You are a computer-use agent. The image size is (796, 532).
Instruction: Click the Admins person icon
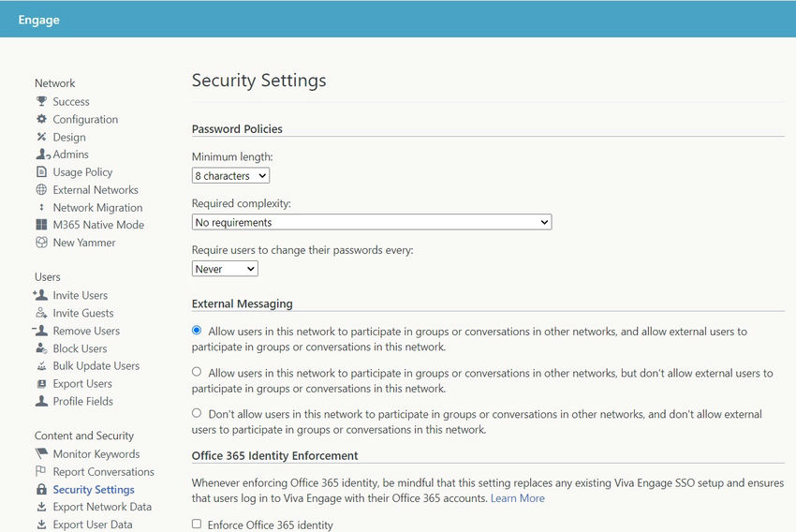[43, 154]
